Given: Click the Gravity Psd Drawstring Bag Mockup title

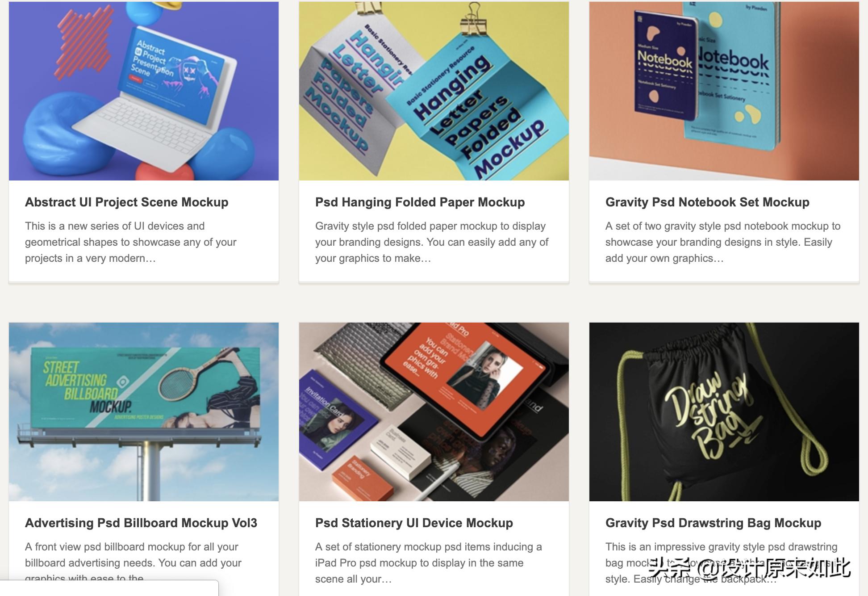Looking at the screenshot, I should point(713,523).
